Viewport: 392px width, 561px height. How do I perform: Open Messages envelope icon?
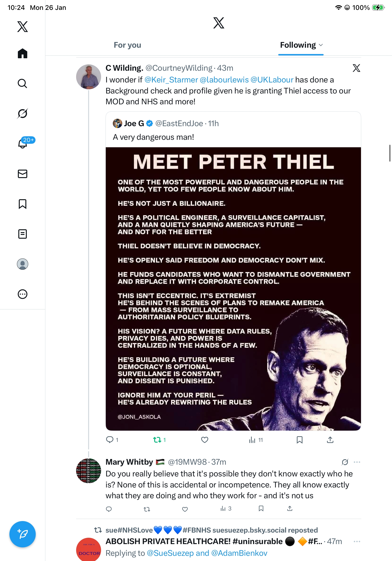pos(23,174)
